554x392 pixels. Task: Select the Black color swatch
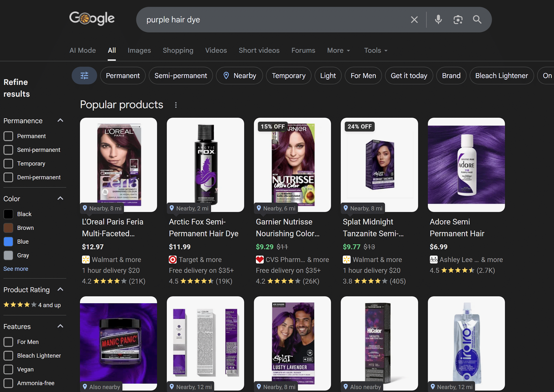tap(8, 214)
